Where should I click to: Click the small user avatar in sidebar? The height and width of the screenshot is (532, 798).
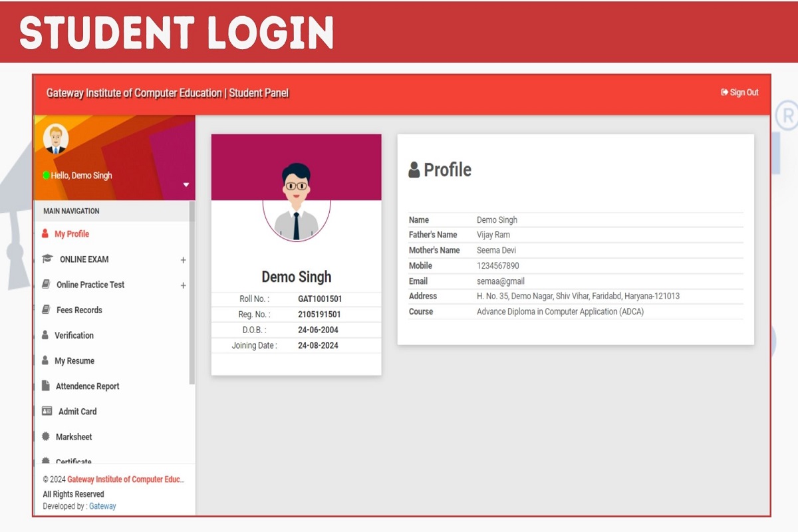click(55, 139)
